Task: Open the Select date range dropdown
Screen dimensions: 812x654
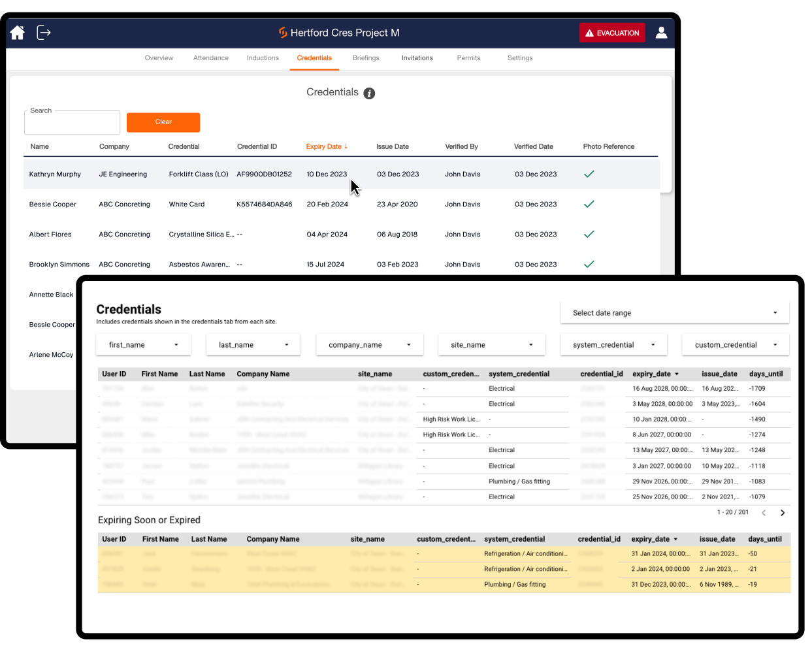Action: 675,313
